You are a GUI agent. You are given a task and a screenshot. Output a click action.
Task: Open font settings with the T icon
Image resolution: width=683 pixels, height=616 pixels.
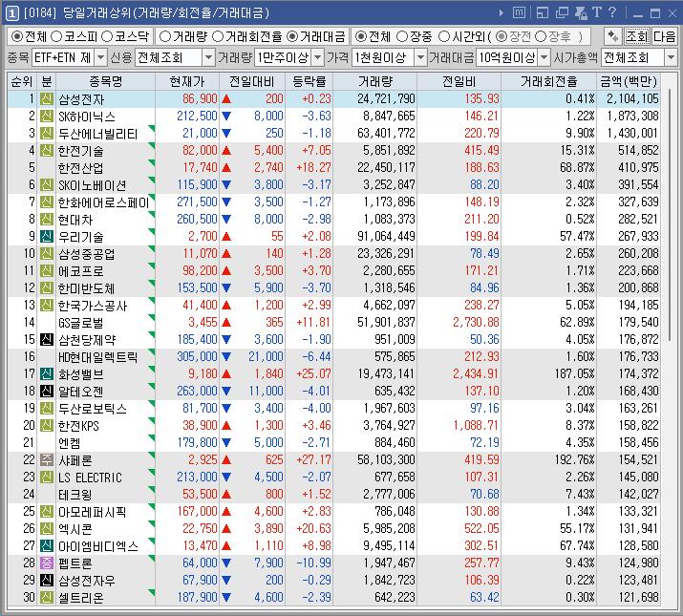597,12
